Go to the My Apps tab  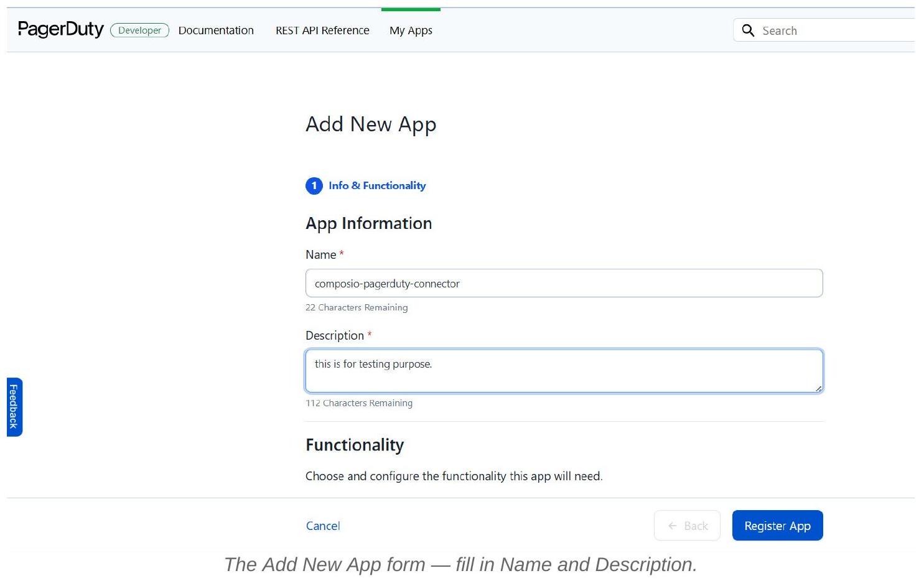pyautogui.click(x=411, y=30)
